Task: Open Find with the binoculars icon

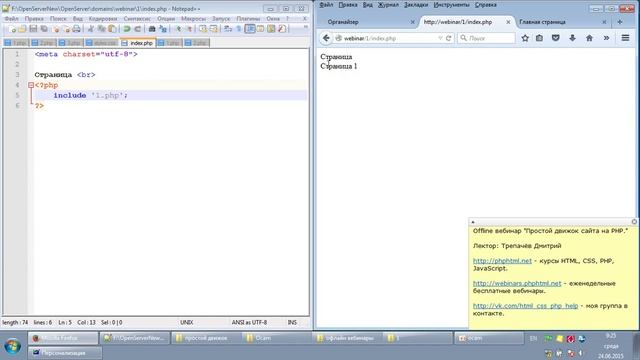Action: [152, 29]
